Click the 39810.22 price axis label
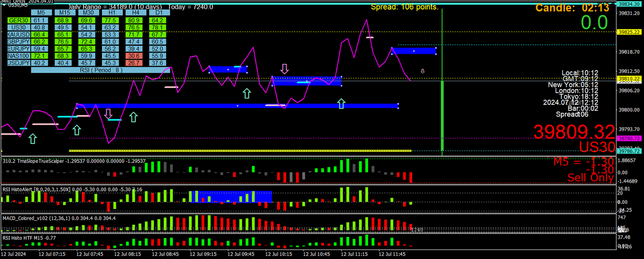The width and height of the screenshot is (644, 259). [x=631, y=79]
